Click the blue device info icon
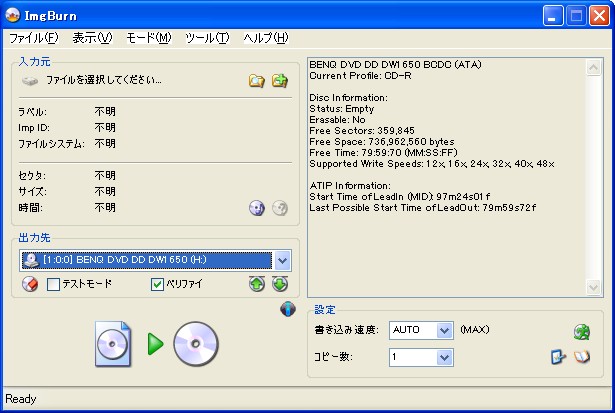This screenshot has width=615, height=413. (x=288, y=309)
